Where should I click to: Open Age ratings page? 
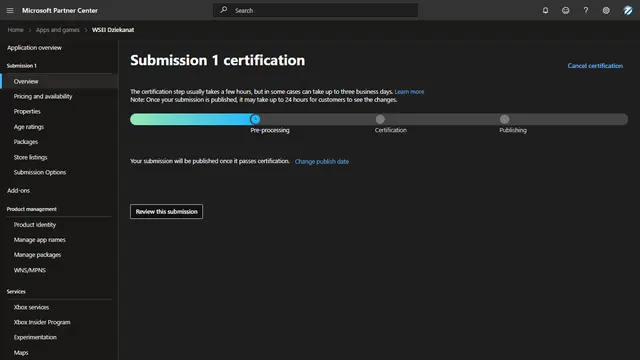(29, 127)
